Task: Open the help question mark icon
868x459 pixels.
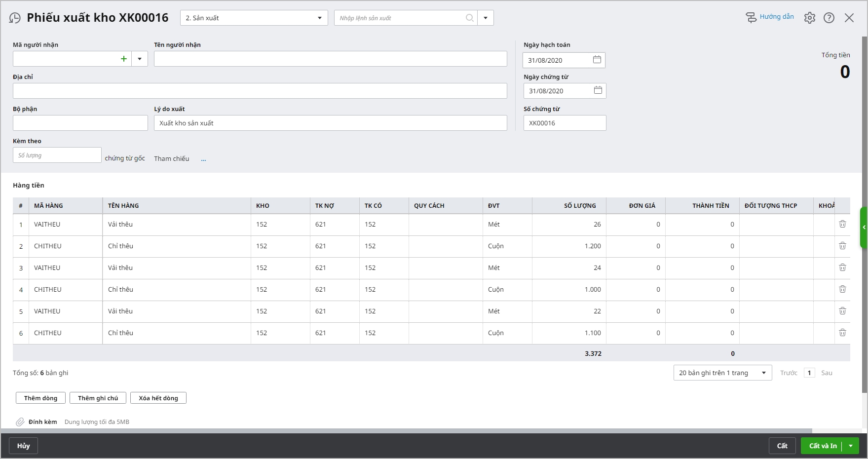Action: (829, 18)
